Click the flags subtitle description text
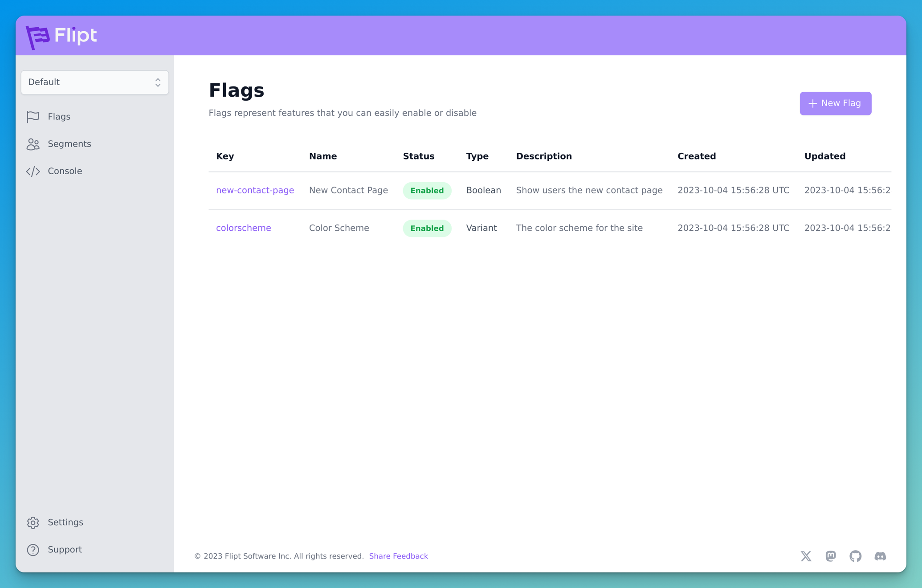Viewport: 922px width, 588px height. [343, 113]
